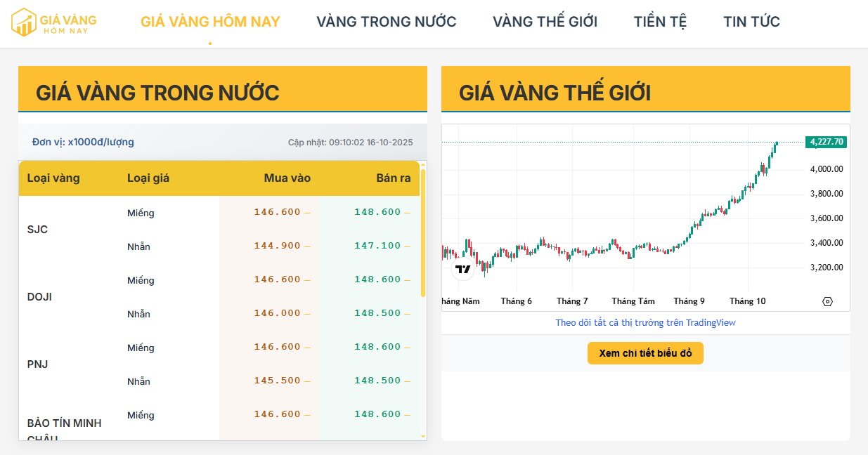Open chart settings hexagon icon
868x455 pixels.
(827, 301)
